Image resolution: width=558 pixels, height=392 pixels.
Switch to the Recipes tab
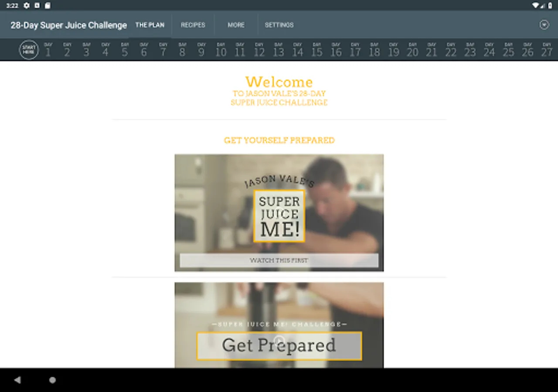pos(193,25)
